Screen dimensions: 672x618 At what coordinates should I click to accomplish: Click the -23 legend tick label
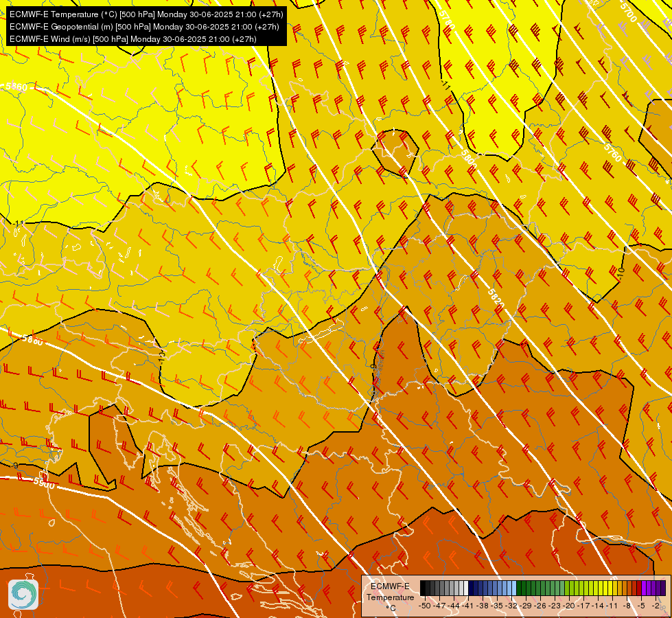pos(555,606)
